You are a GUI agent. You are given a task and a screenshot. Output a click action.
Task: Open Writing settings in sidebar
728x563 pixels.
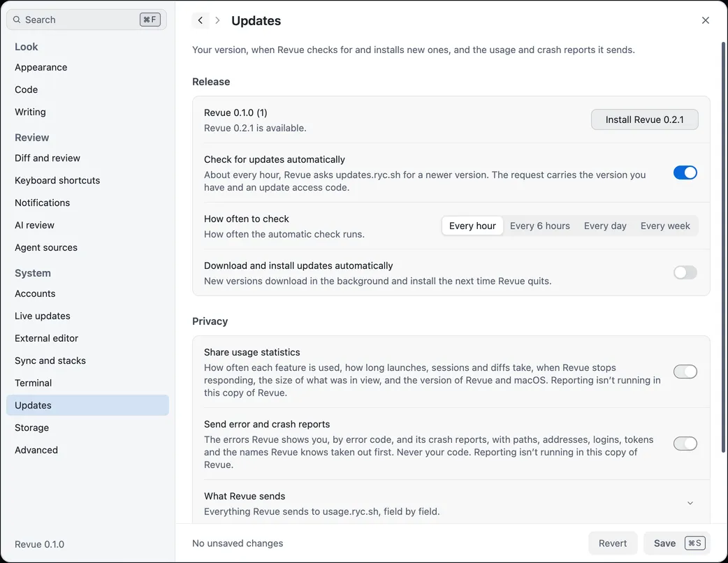[87, 112]
